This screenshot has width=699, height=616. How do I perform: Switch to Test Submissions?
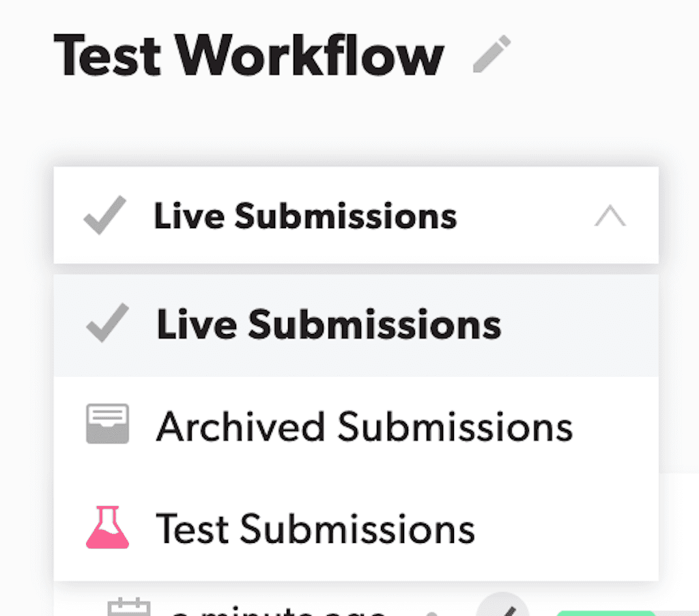pyautogui.click(x=315, y=529)
